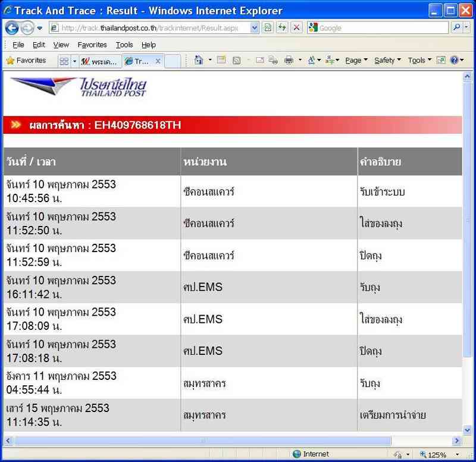476x462 pixels.
Task: Click the Home toolbar icon
Action: [199, 60]
